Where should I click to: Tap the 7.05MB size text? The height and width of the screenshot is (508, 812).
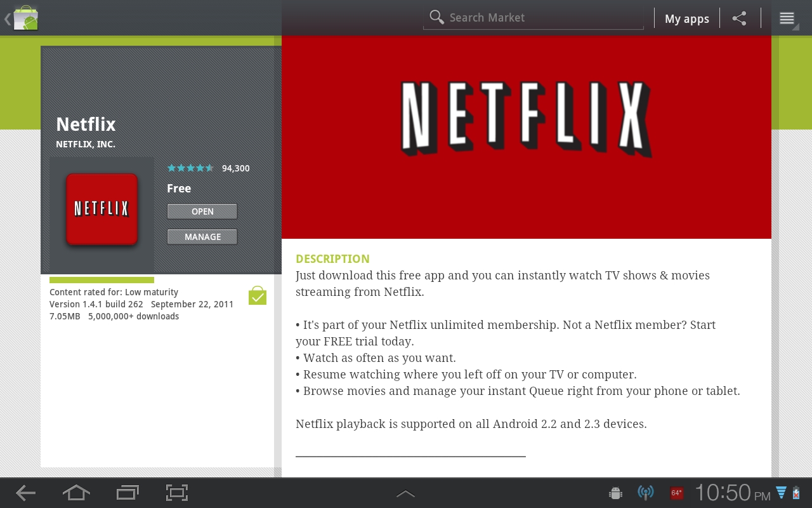tap(65, 316)
